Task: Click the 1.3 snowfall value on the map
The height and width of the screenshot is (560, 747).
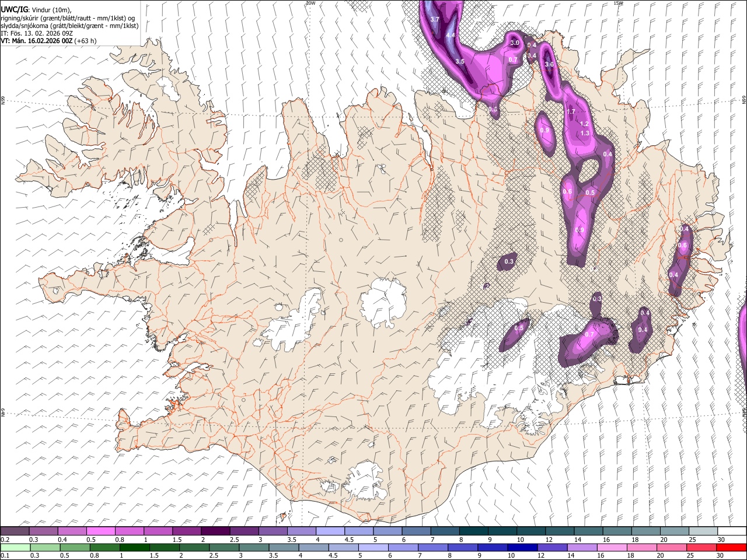Action: tap(585, 133)
